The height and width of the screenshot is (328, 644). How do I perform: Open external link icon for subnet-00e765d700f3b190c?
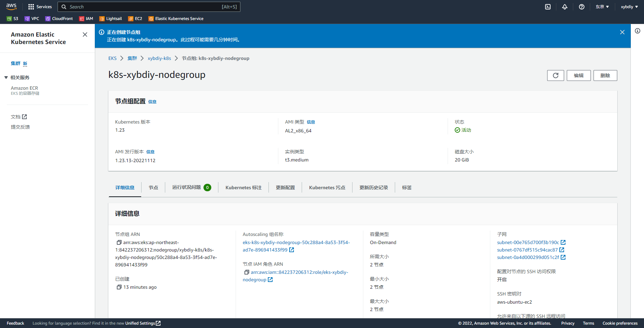pyautogui.click(x=563, y=242)
